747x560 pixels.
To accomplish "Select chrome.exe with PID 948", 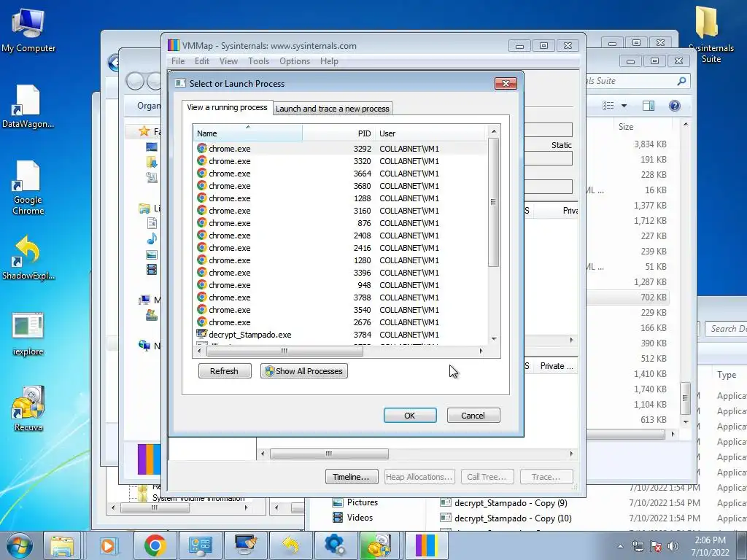I will coord(341,285).
